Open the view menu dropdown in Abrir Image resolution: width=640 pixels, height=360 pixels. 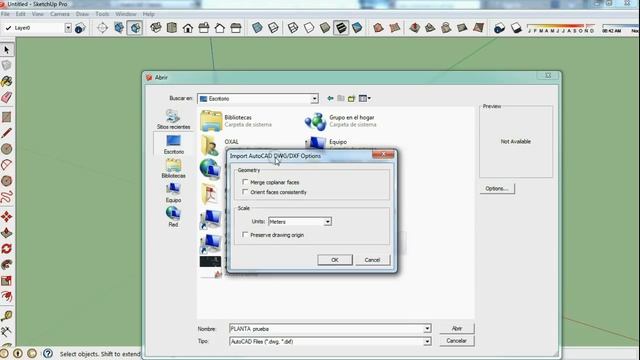coord(364,98)
